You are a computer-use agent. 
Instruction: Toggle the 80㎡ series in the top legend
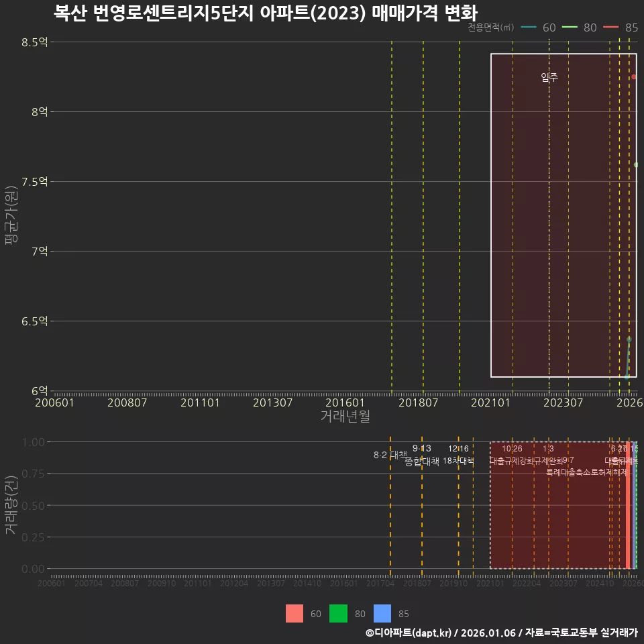pyautogui.click(x=589, y=28)
